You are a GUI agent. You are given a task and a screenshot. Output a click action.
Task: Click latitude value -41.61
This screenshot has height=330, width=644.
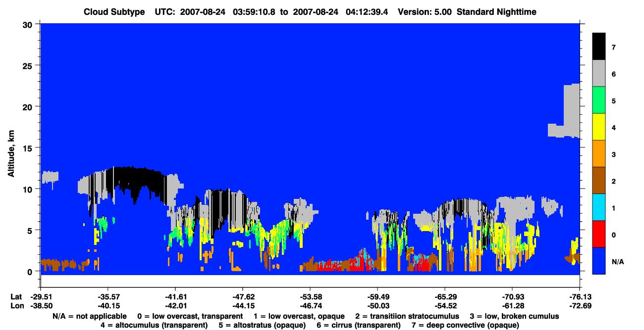point(175,297)
